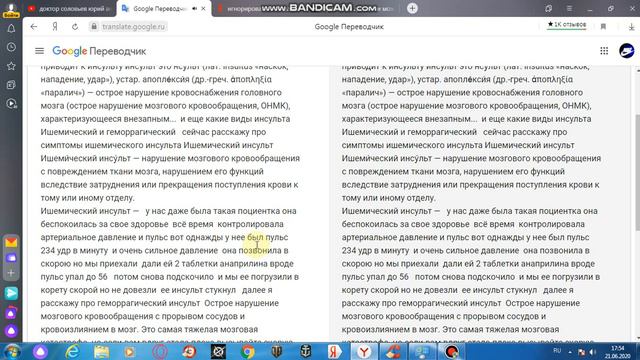Open the mail envelope in the sidebar
640x360 pixels.
point(11,242)
